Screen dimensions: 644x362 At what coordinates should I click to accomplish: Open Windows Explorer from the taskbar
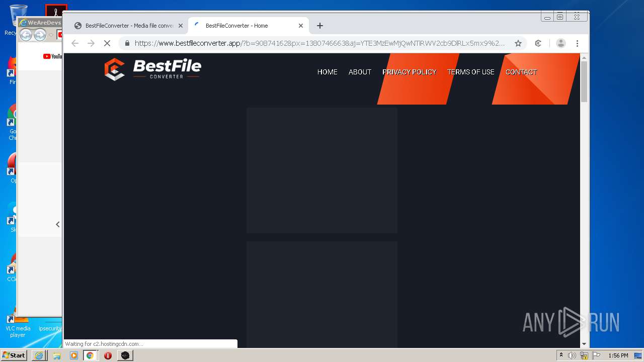point(57,355)
